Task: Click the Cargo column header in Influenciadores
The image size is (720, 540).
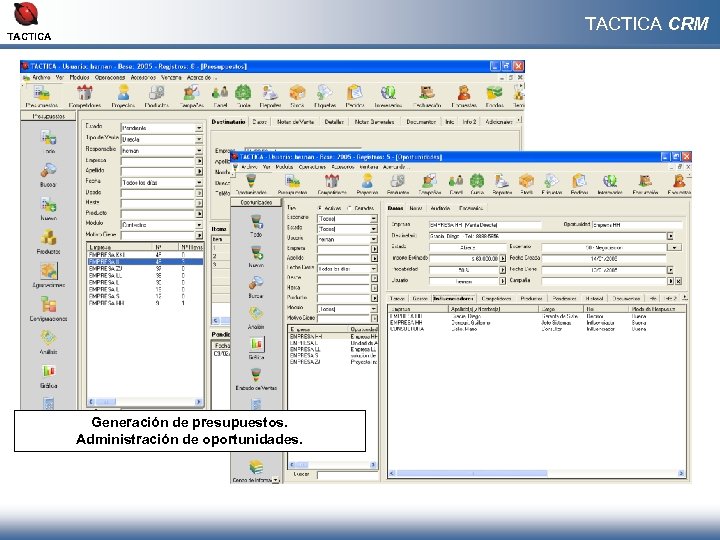Action: pos(561,309)
